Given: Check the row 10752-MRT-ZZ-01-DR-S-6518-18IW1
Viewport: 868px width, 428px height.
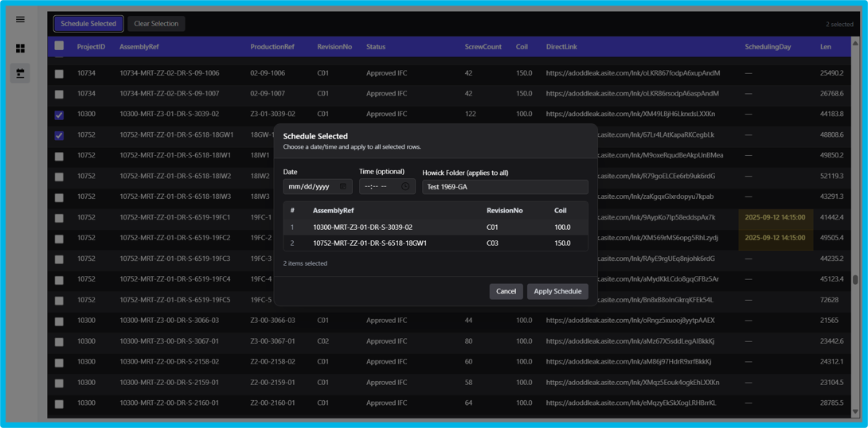Looking at the screenshot, I should [x=59, y=156].
